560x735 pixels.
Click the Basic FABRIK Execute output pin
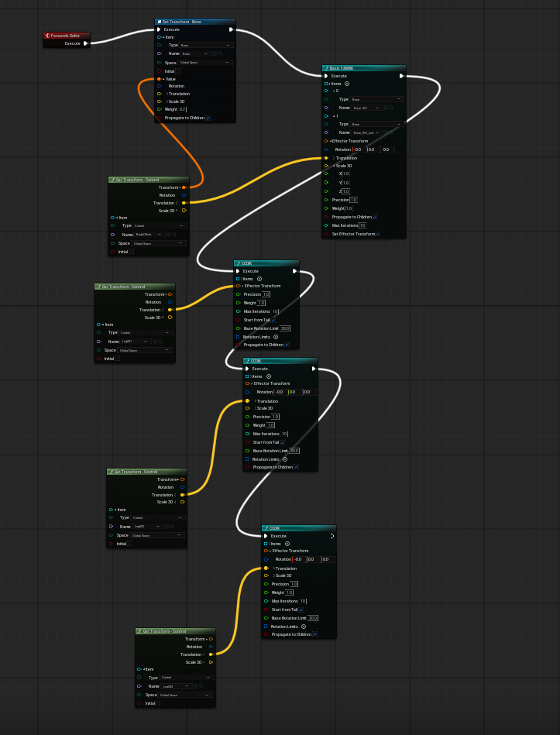coord(400,76)
